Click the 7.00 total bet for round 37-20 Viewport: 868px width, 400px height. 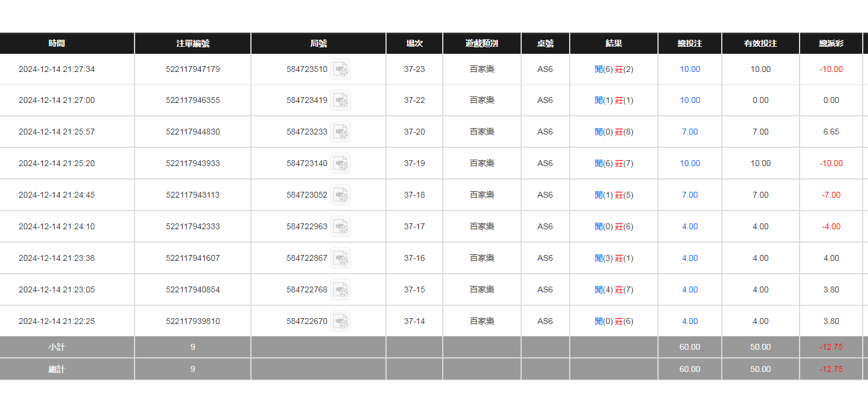[x=690, y=132]
